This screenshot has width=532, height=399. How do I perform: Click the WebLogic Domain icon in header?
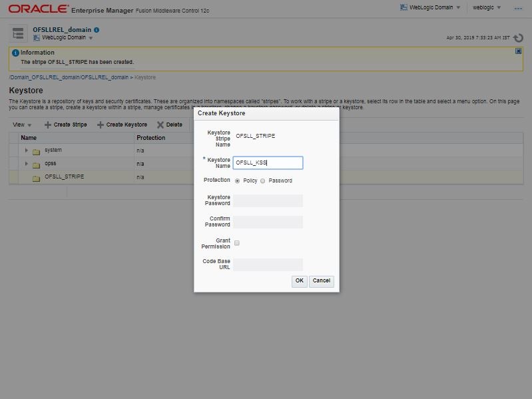(x=403, y=7)
